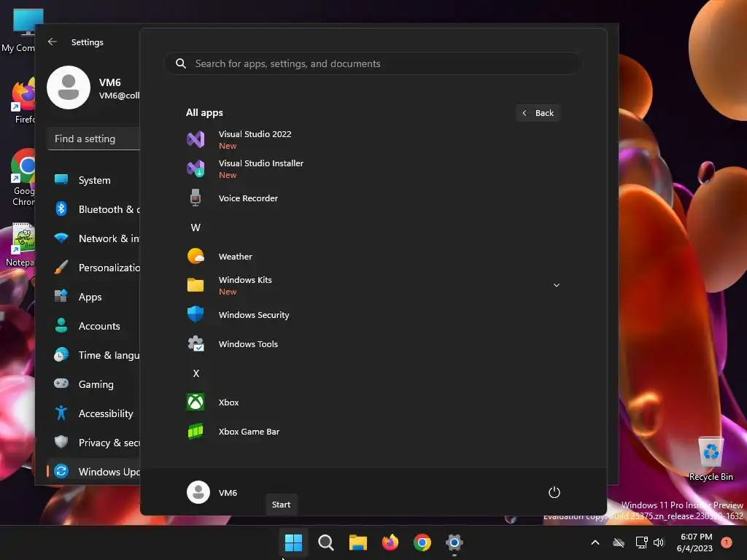This screenshot has width=747, height=560.
Task: Open Windows Tools icon
Action: (x=196, y=343)
